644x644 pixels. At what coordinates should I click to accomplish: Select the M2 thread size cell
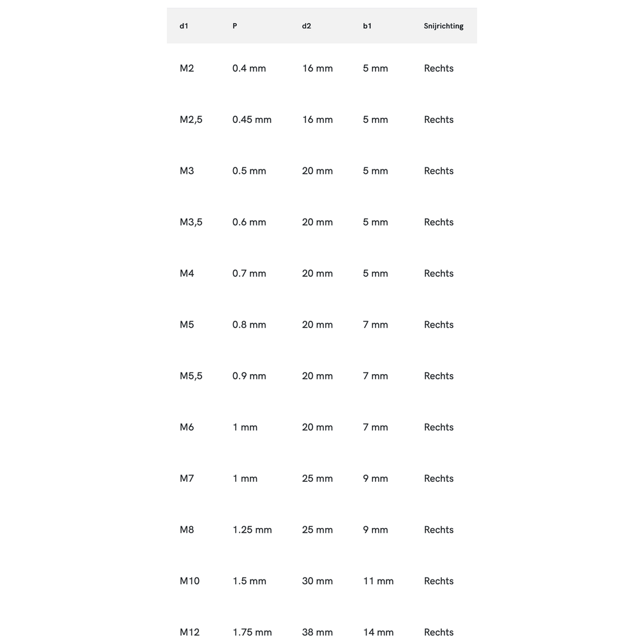(187, 68)
